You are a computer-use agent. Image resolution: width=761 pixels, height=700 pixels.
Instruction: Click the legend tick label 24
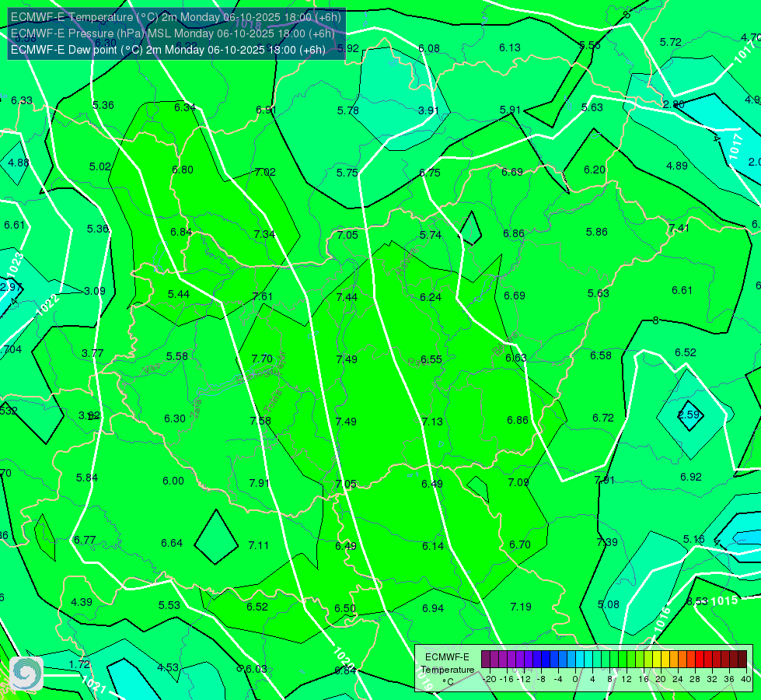678,679
